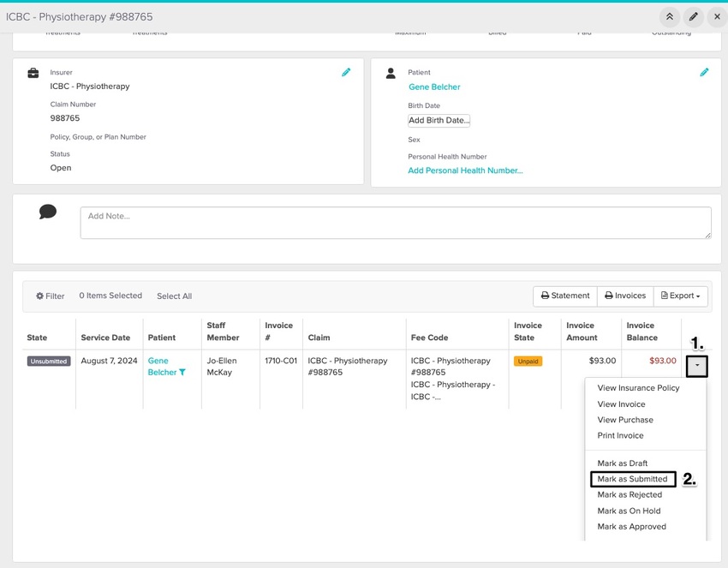Viewport: 728px width, 568px height.
Task: Click the 0 Items Selected label
Action: click(x=110, y=296)
